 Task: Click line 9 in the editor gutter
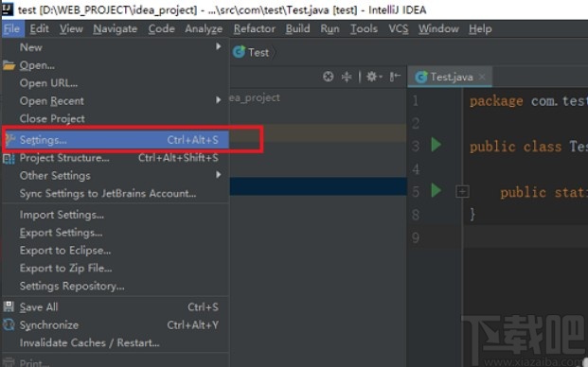(x=416, y=237)
